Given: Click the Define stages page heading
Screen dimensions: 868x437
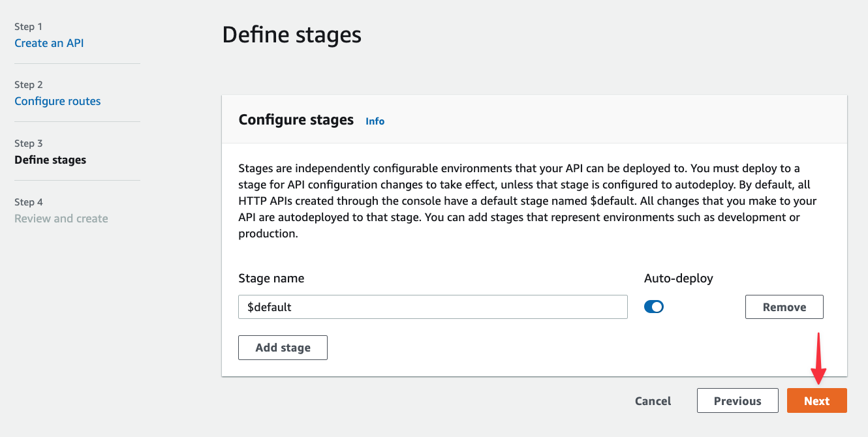Looking at the screenshot, I should click(292, 35).
